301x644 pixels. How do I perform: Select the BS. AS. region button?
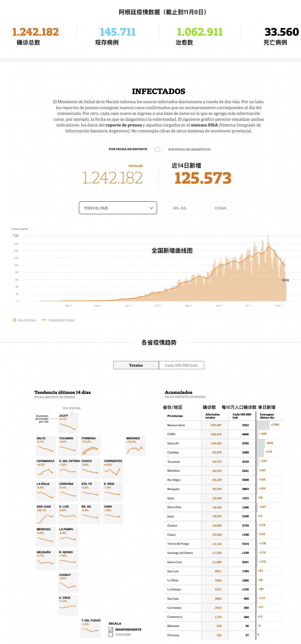point(180,208)
